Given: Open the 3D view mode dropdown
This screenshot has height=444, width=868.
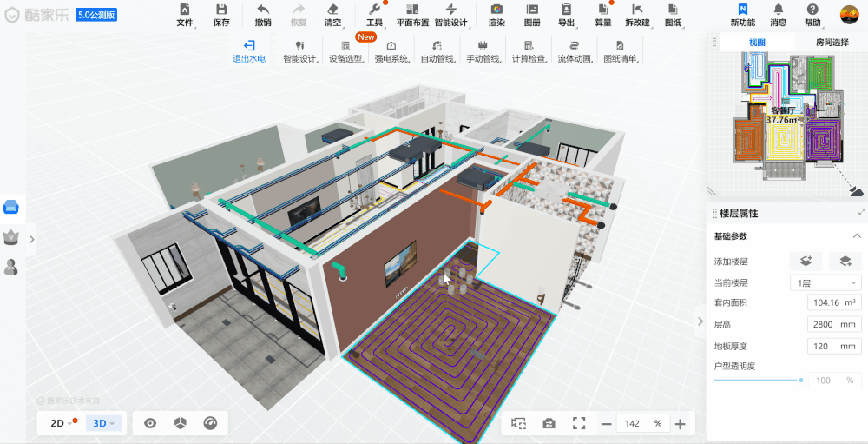Looking at the screenshot, I should 104,423.
